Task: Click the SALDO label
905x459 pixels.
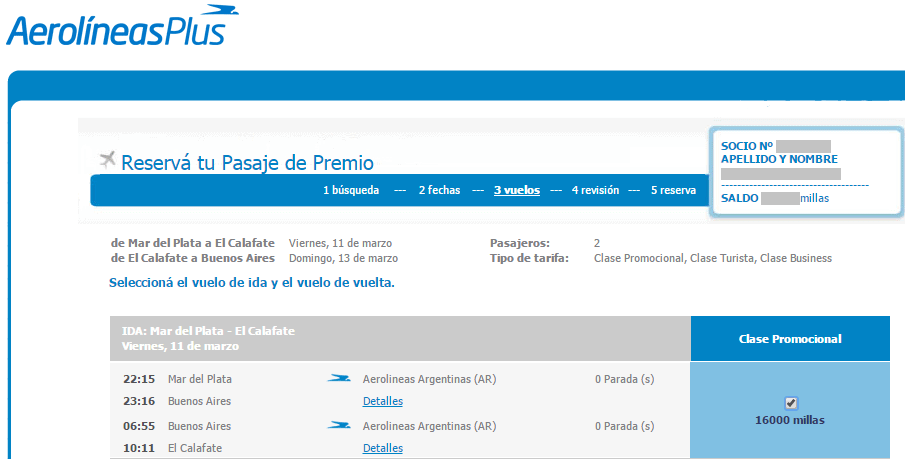Action: [739, 198]
